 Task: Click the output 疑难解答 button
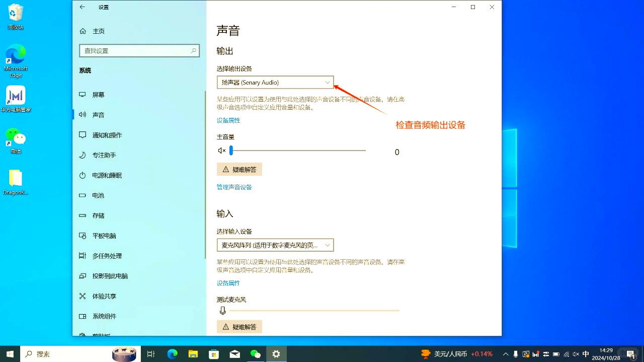click(239, 170)
